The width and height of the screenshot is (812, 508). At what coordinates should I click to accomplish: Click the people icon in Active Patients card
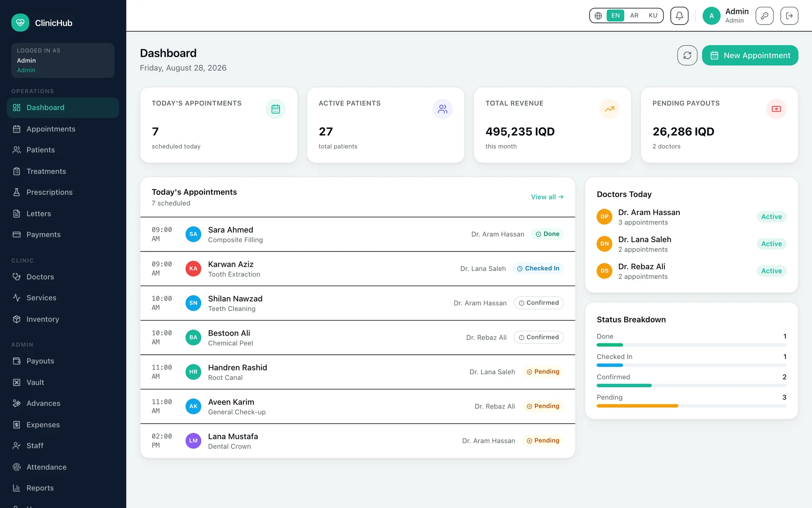(x=442, y=109)
